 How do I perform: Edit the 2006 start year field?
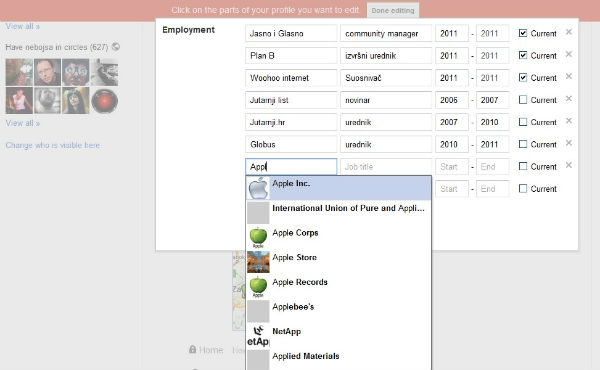(452, 100)
